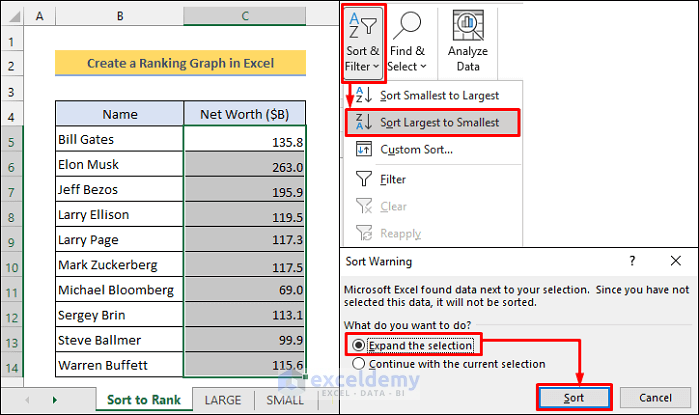Select column B header
699x415 pixels.
point(119,16)
